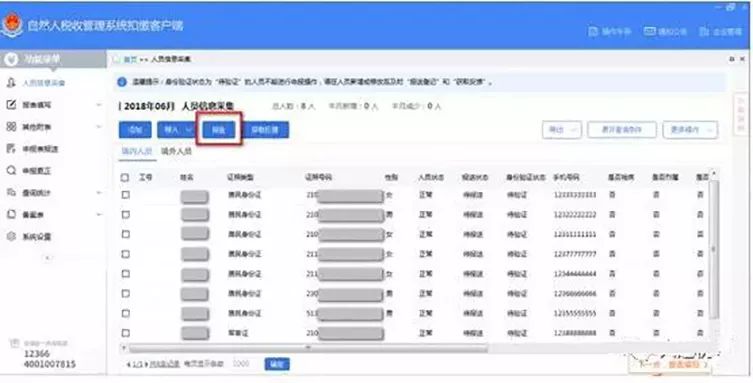Click the pin icon next to page close X
The height and width of the screenshot is (383, 753).
point(732,59)
